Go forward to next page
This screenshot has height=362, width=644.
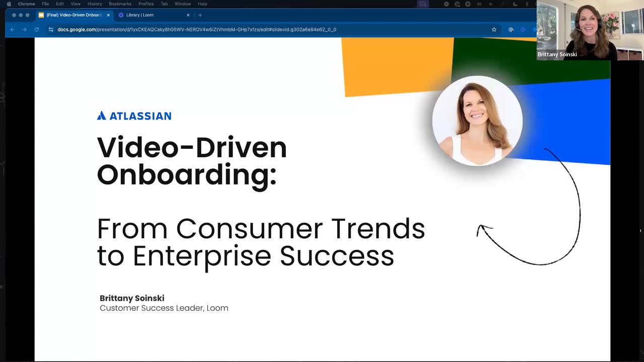point(24,30)
